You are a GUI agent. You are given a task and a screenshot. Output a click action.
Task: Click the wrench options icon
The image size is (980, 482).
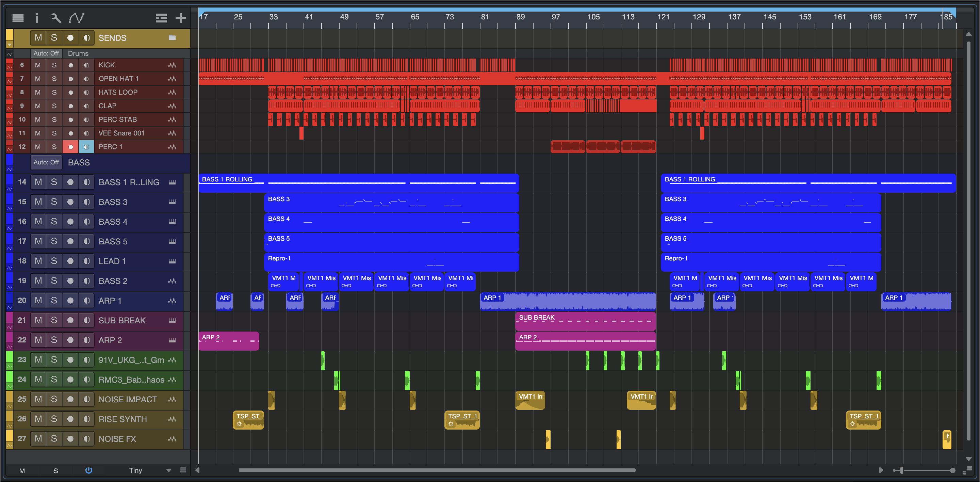point(56,18)
